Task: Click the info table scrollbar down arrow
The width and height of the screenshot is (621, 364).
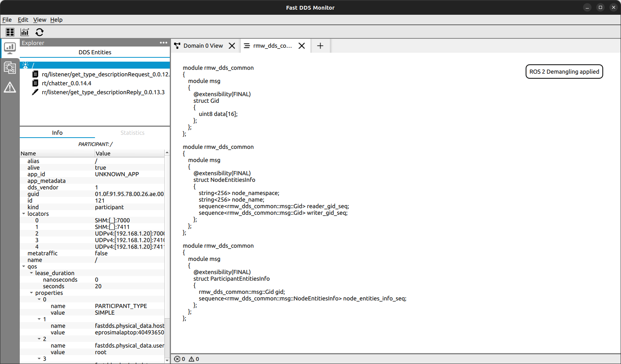Action: (167, 360)
